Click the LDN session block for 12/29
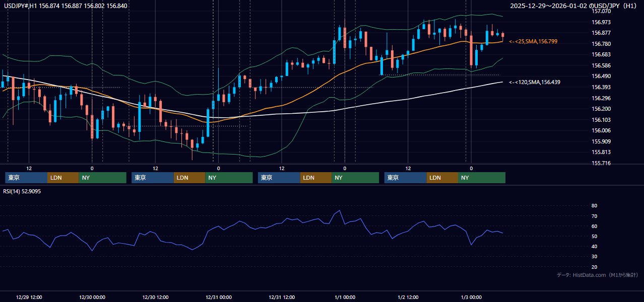The image size is (644, 302). [x=63, y=178]
